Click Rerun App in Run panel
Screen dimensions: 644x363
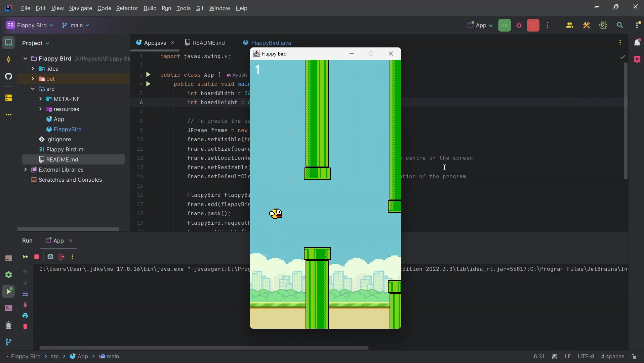26,257
